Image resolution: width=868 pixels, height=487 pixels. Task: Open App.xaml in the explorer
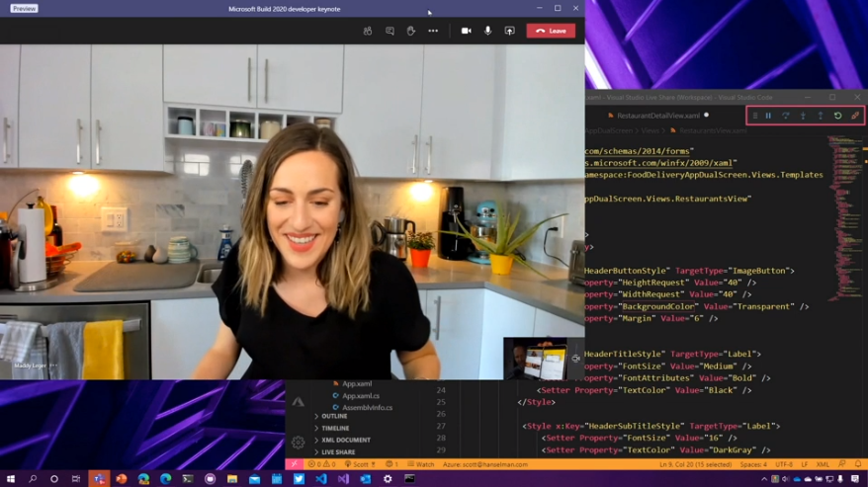357,383
